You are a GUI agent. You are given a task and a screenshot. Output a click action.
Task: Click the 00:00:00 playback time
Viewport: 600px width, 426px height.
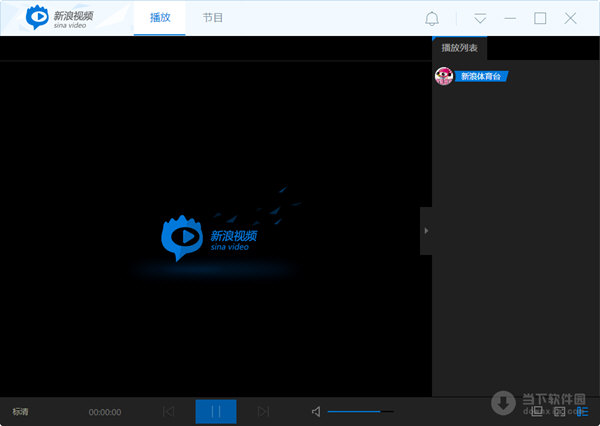[x=105, y=412]
